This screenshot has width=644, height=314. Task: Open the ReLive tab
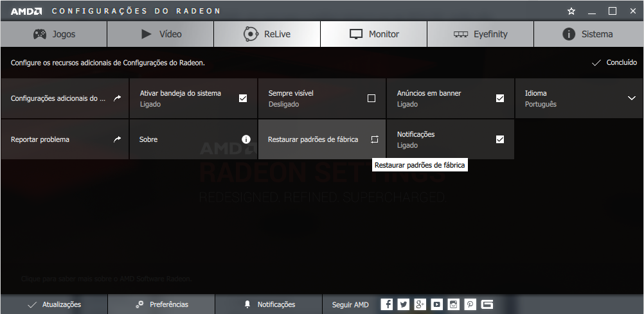[x=267, y=34]
